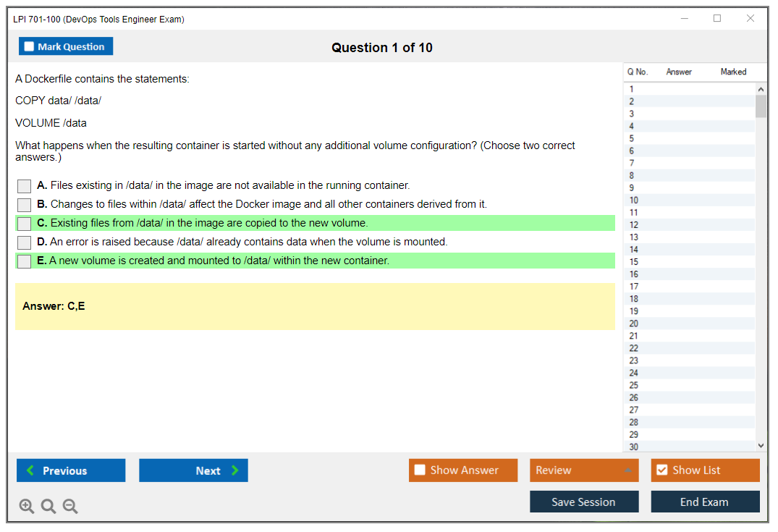Open the Review dropdown
This screenshot has width=778, height=532.
click(583, 470)
